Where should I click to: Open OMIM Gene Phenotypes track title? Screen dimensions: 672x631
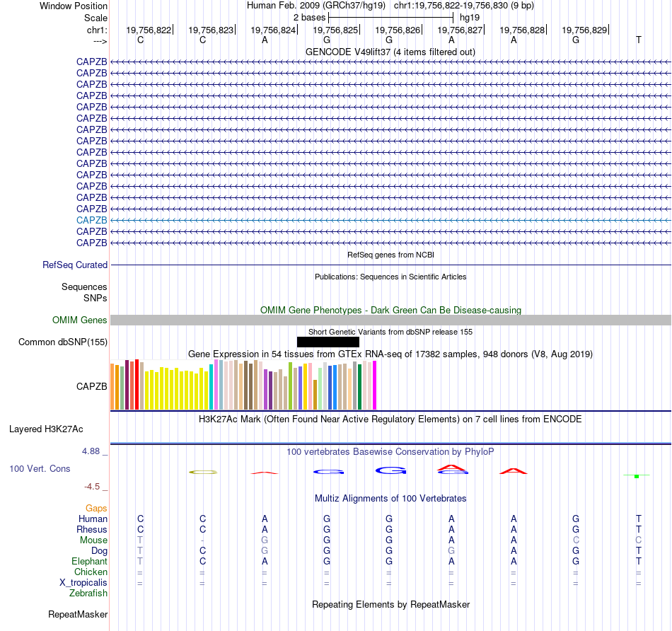click(390, 310)
